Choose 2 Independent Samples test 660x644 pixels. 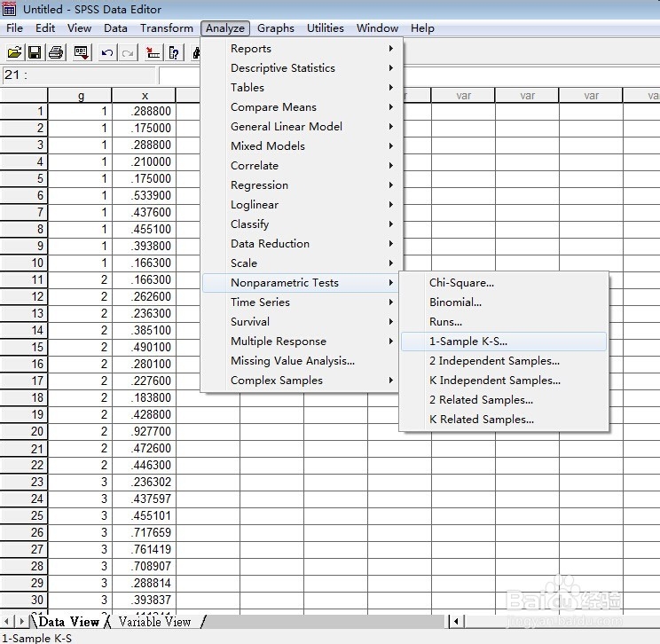coord(504,361)
